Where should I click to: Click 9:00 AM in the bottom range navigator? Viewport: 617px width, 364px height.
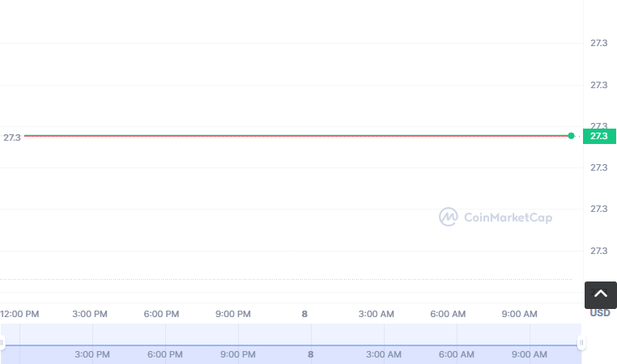point(530,354)
